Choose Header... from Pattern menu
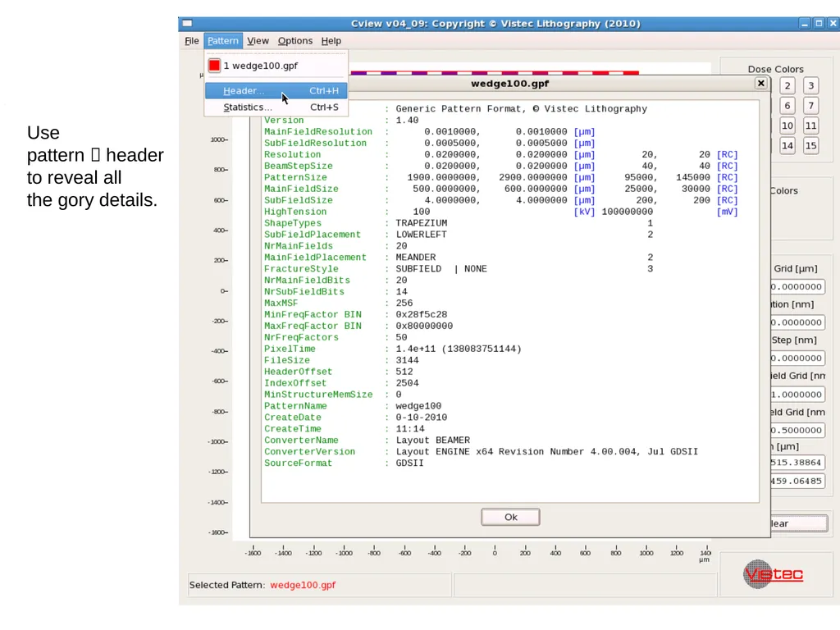Image resolution: width=840 pixels, height=630 pixels. (276, 90)
